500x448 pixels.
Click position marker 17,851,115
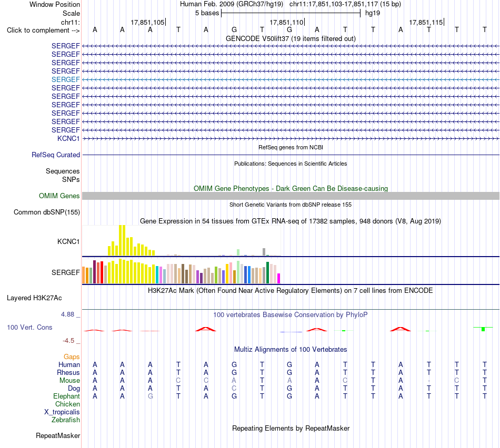426,22
